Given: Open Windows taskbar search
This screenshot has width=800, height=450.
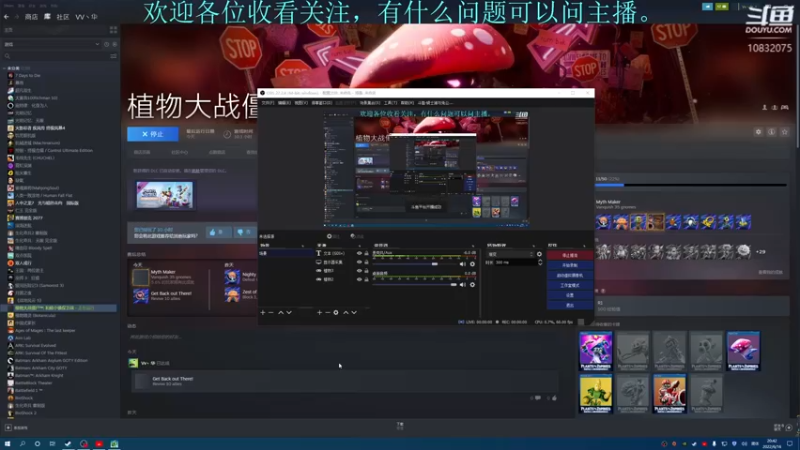Looking at the screenshot, I should click(x=22, y=444).
